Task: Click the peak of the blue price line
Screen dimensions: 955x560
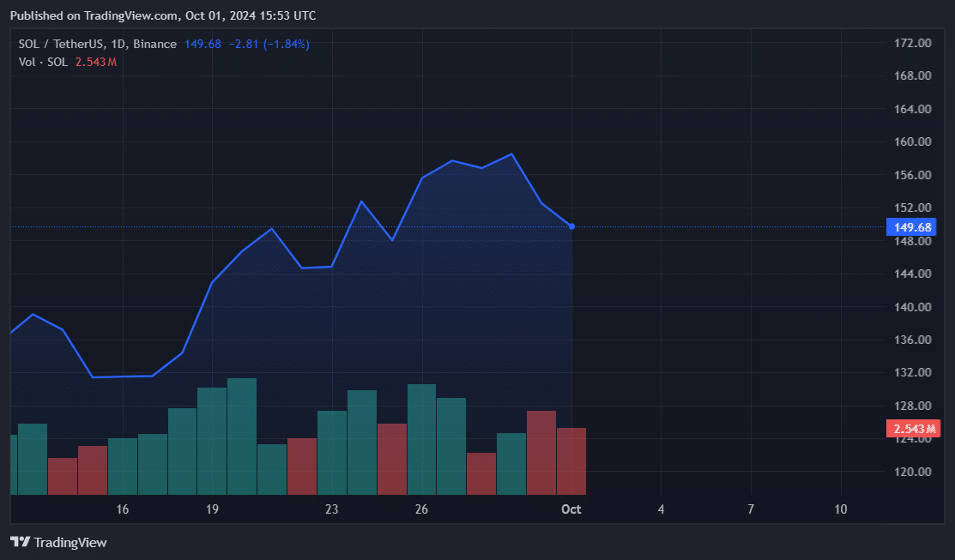Action: pyautogui.click(x=510, y=154)
